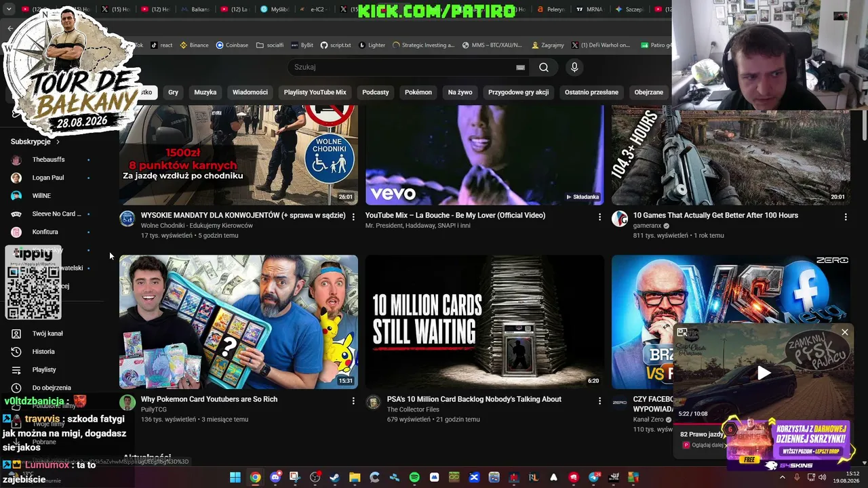The width and height of the screenshot is (868, 488).
Task: Open Wolne Chodniki channel avatar
Action: point(127,218)
